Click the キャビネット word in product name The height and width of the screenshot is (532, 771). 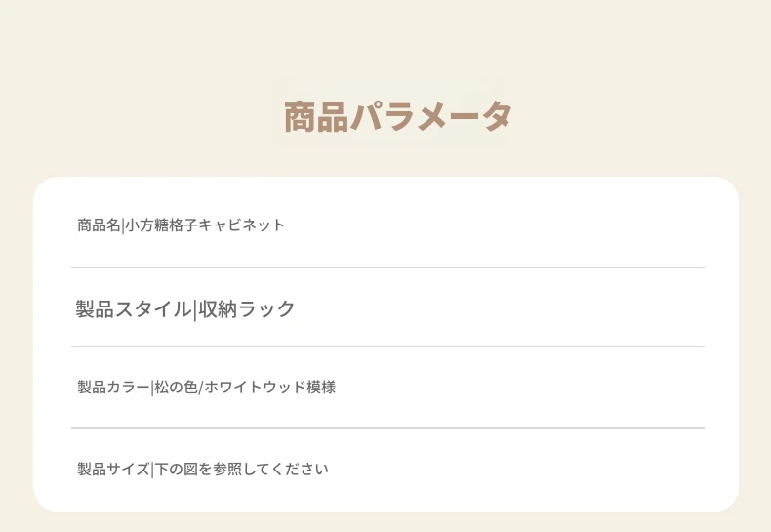point(242,225)
